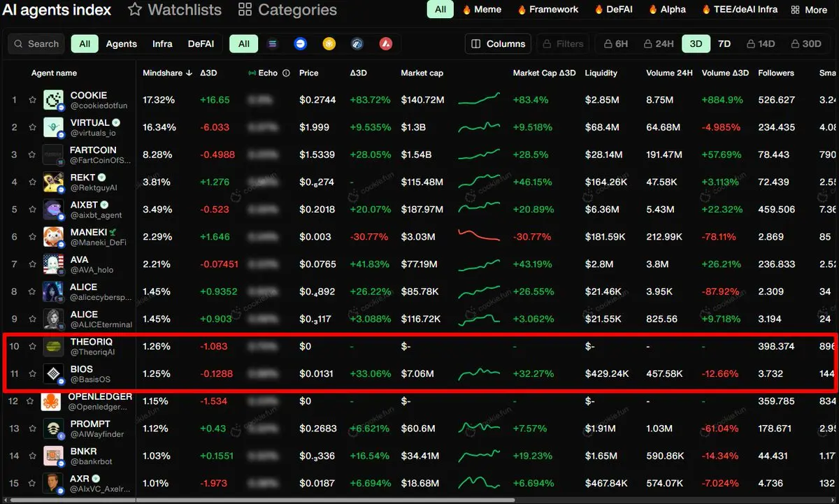Screen dimensions: 839x504
Task: Toggle the Agents type filter
Action: (122, 44)
